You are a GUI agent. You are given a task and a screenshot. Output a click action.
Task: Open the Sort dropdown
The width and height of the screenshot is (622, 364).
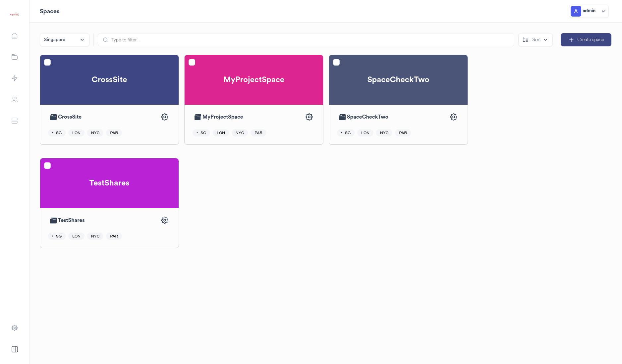pyautogui.click(x=535, y=40)
